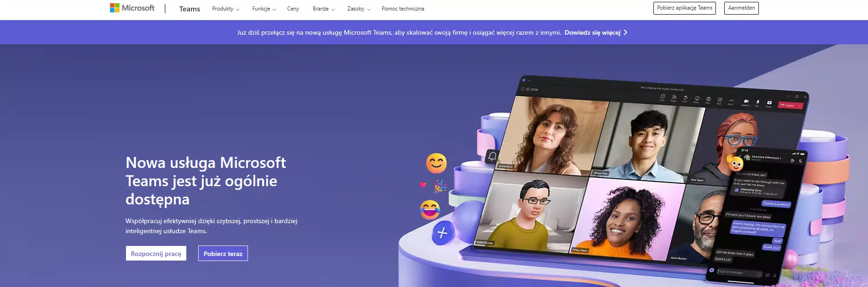The height and width of the screenshot is (287, 868).
Task: Click the Pobierz teraz button
Action: point(223,253)
